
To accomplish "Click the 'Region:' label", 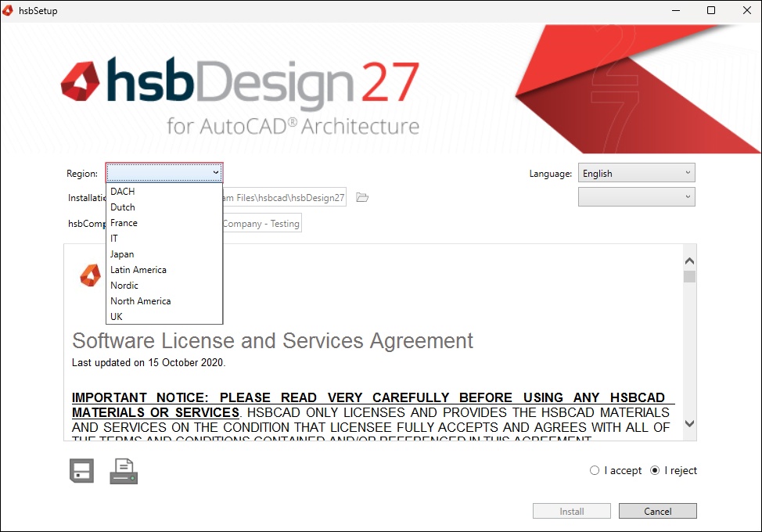I will tap(82, 174).
